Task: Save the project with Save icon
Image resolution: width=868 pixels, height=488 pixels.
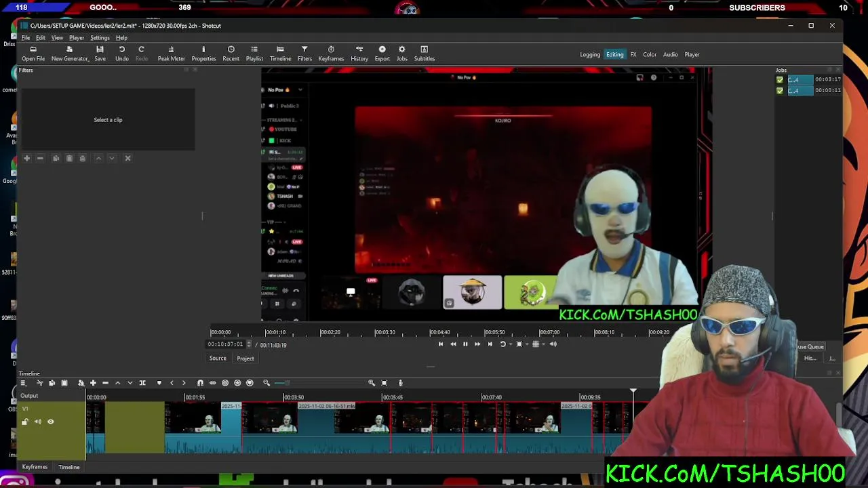Action: point(100,54)
